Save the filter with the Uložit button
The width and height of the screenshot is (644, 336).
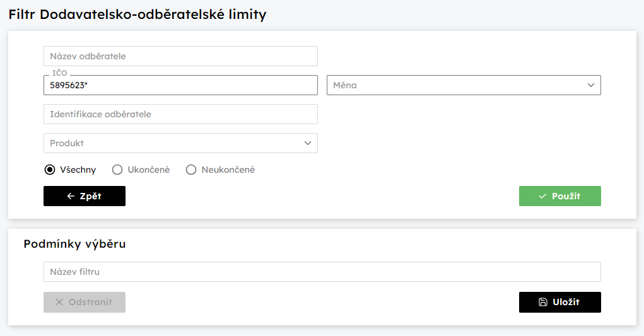pyautogui.click(x=560, y=303)
